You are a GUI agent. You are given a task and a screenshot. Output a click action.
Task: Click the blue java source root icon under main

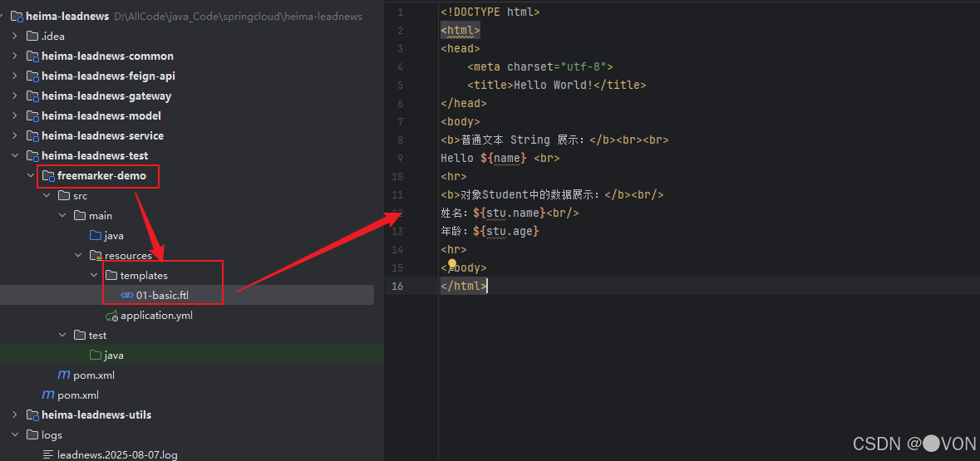(95, 236)
